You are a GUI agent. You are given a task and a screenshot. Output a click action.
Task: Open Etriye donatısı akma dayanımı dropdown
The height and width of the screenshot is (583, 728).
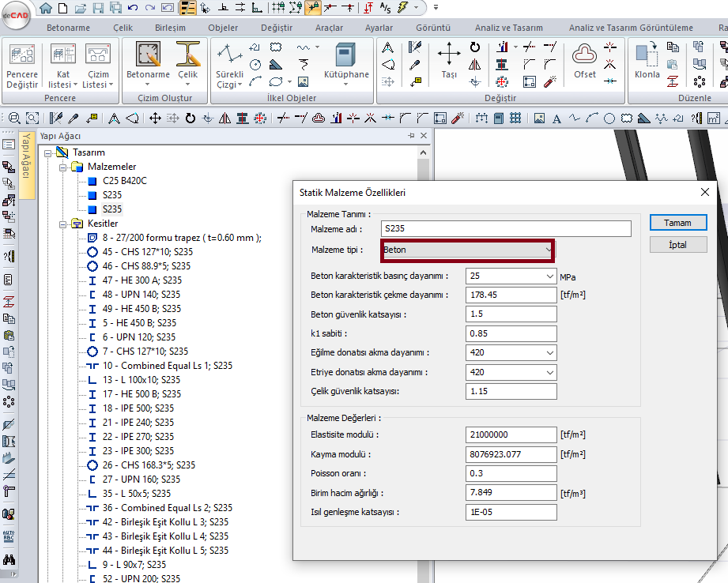coord(549,372)
